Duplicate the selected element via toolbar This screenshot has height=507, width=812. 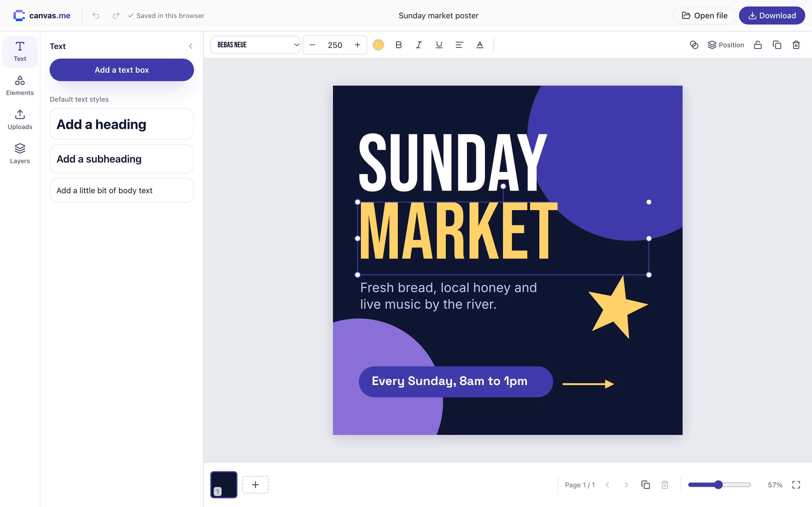(777, 45)
